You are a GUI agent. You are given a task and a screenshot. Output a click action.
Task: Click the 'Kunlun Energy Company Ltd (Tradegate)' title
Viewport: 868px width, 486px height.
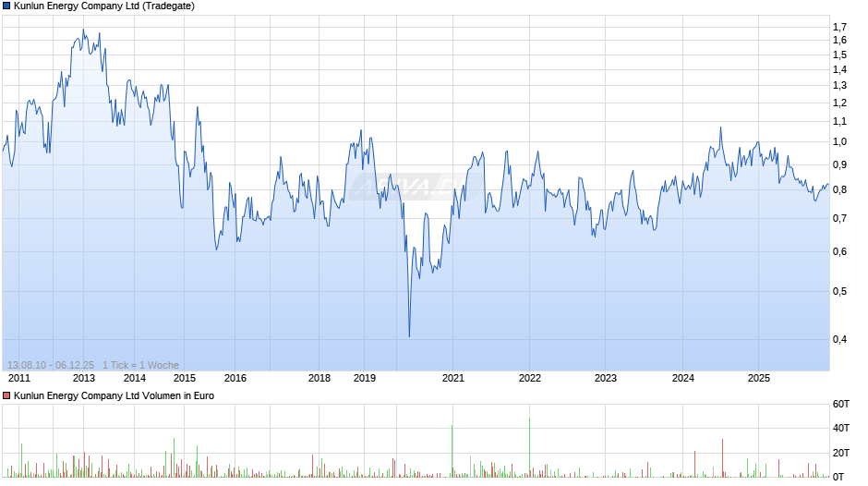[x=104, y=6]
